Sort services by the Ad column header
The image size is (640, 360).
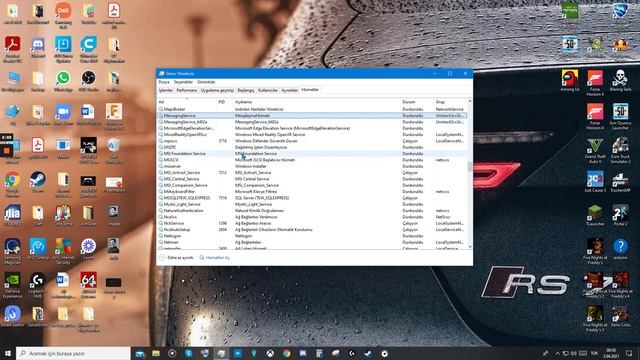pyautogui.click(x=187, y=102)
